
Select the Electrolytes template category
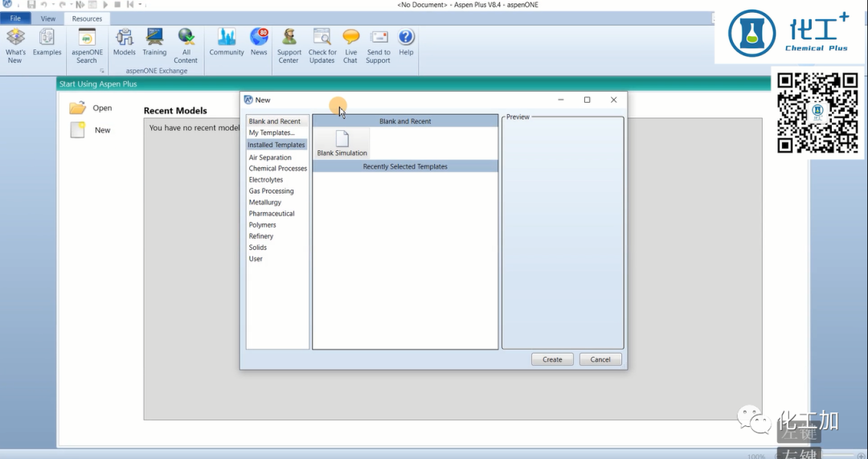(x=266, y=180)
